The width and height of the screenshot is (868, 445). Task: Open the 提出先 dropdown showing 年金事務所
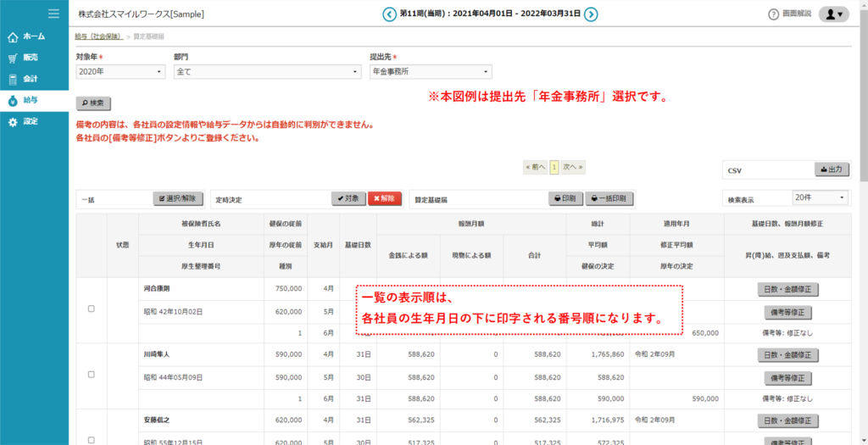(x=431, y=71)
